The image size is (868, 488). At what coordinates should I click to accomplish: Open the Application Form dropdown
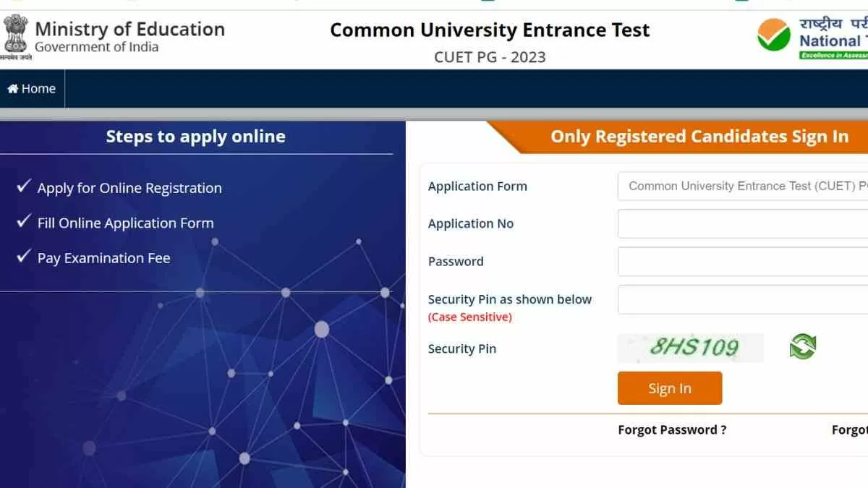pos(742,186)
